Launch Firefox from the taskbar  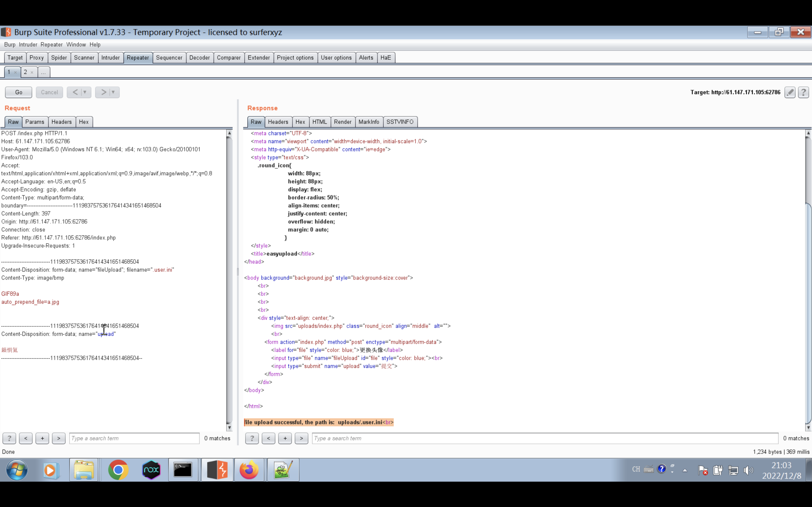[x=249, y=470]
